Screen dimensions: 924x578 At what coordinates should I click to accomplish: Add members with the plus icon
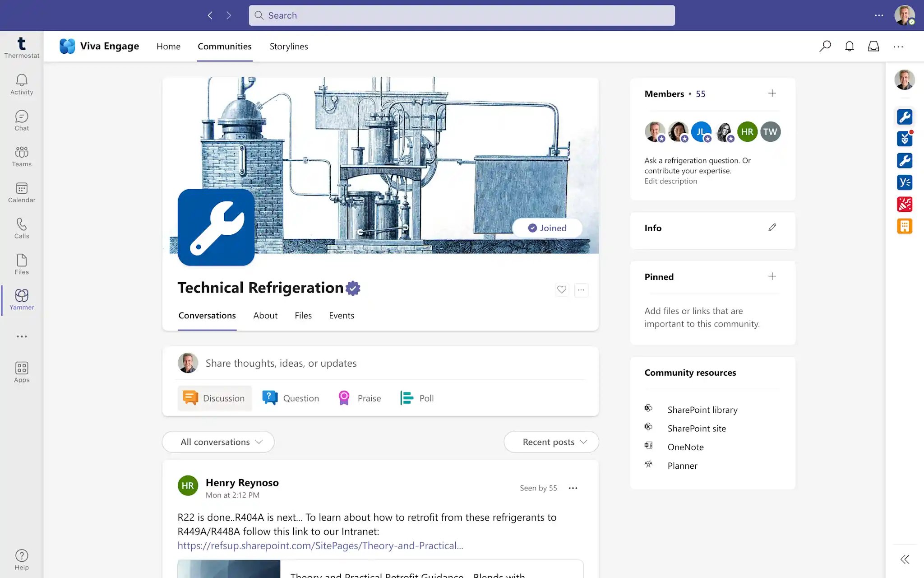[772, 93]
